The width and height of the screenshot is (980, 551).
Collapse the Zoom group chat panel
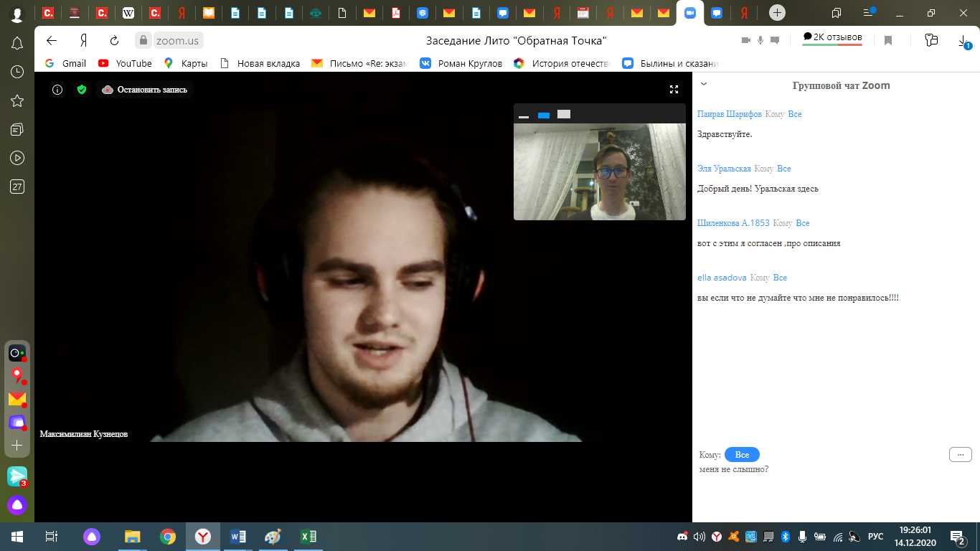704,84
